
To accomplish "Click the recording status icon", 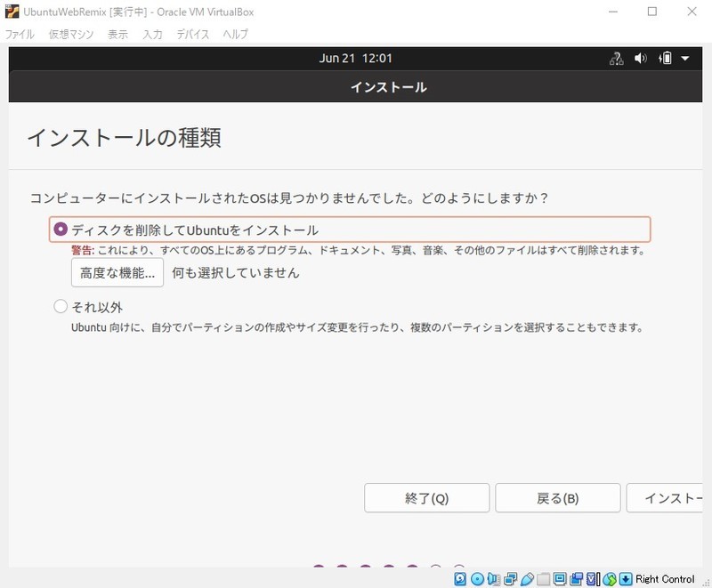I will click(577, 579).
